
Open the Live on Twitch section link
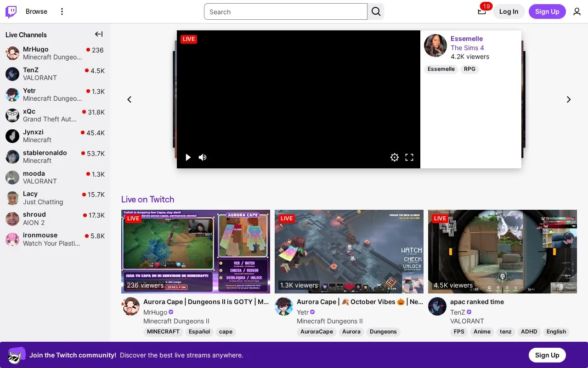[148, 199]
